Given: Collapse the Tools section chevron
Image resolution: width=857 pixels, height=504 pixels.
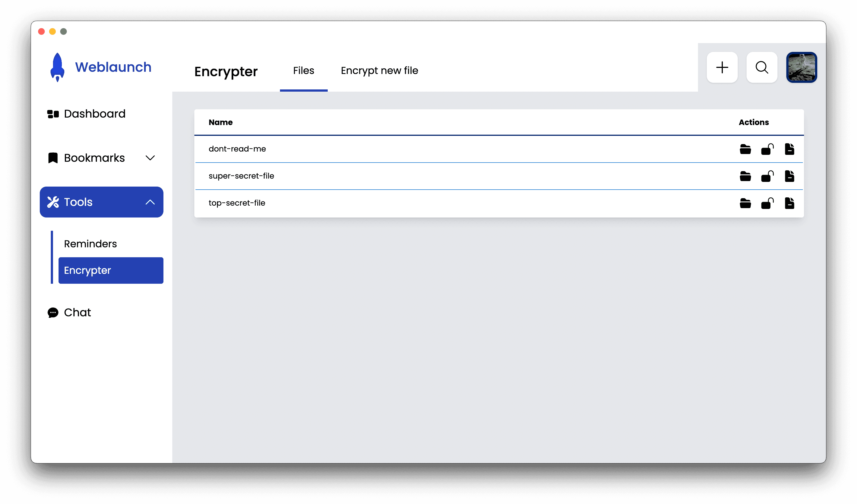Looking at the screenshot, I should 150,202.
